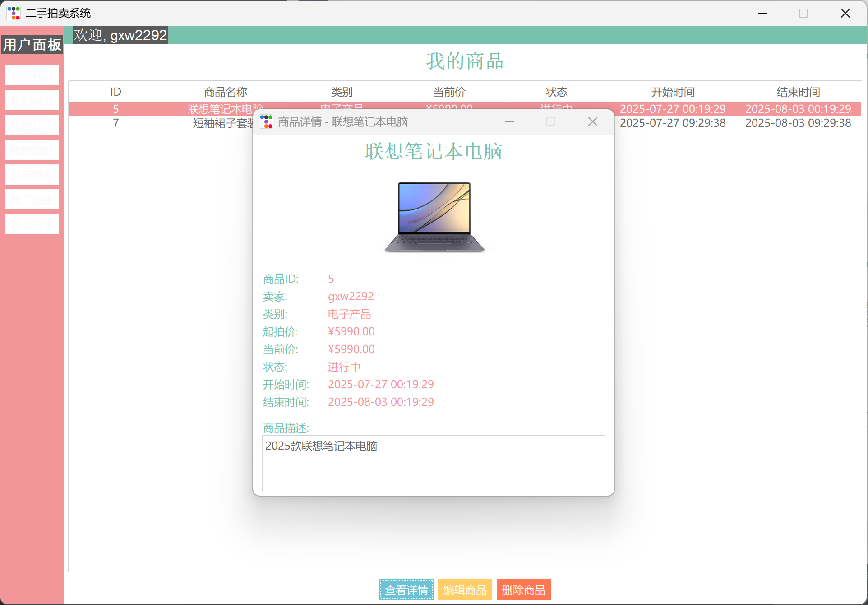Click the 状态 column header
The image size is (868, 605).
pos(557,92)
